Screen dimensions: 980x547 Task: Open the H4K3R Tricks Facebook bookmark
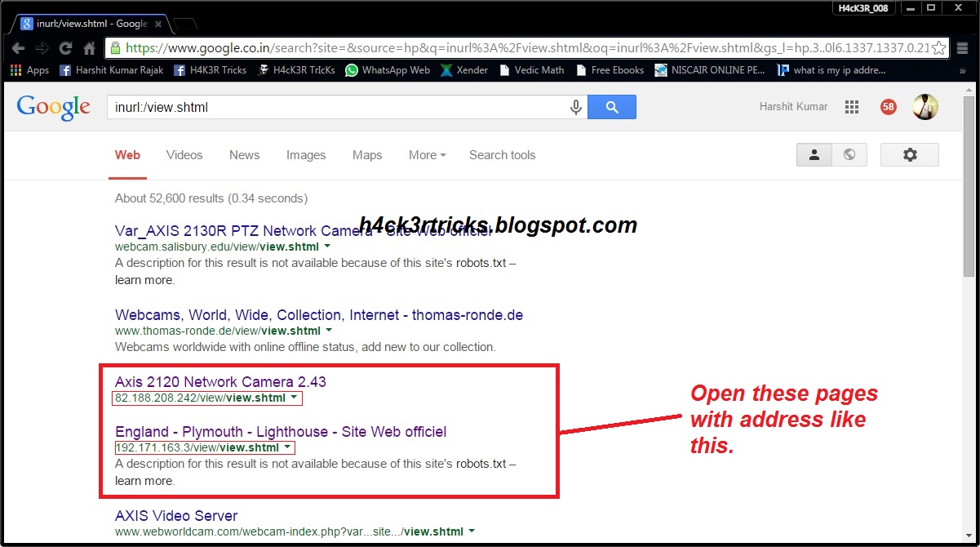(210, 70)
